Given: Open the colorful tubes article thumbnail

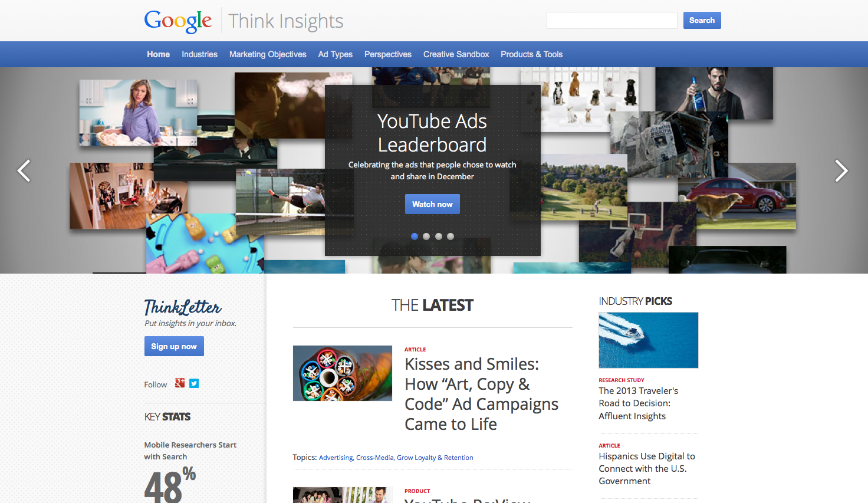Looking at the screenshot, I should tap(343, 373).
